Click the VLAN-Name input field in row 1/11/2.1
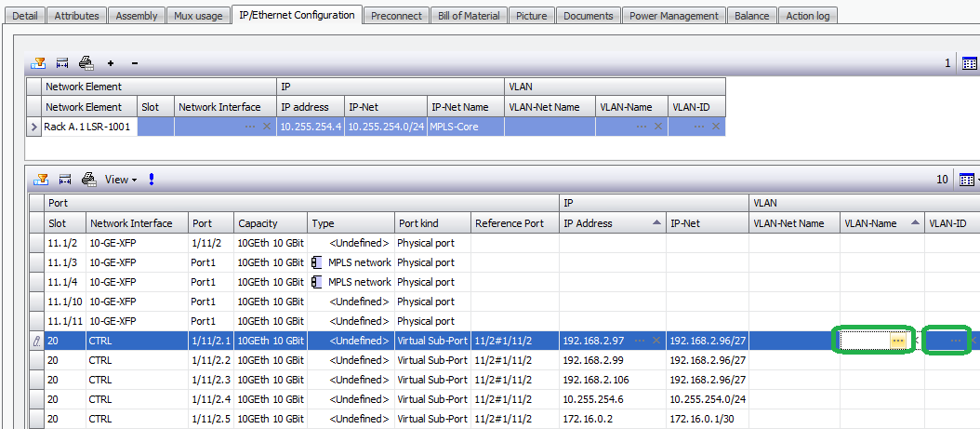 pyautogui.click(x=866, y=341)
